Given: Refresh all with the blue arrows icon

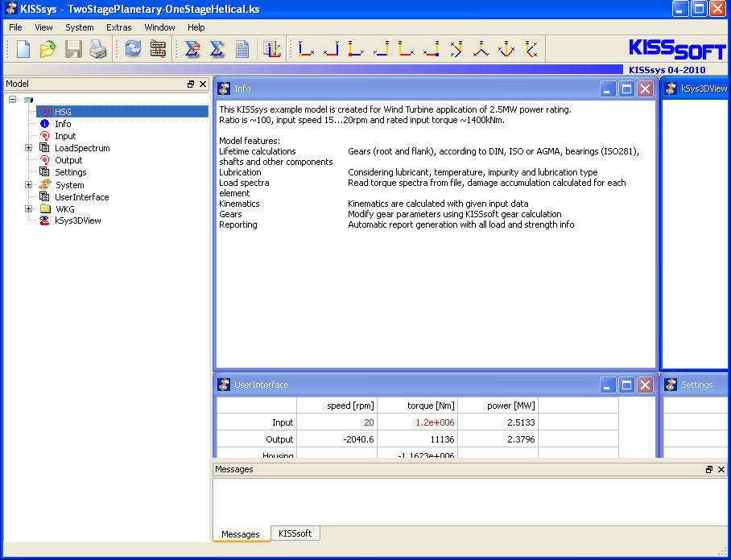Looking at the screenshot, I should pyautogui.click(x=133, y=49).
